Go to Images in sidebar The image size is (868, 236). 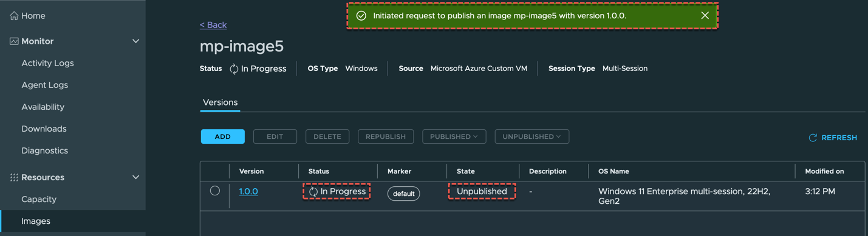tap(36, 221)
